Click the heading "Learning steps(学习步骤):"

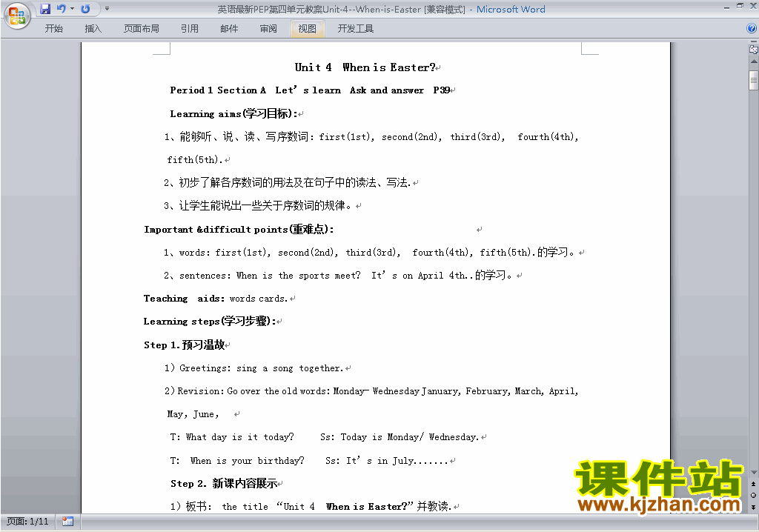click(210, 322)
